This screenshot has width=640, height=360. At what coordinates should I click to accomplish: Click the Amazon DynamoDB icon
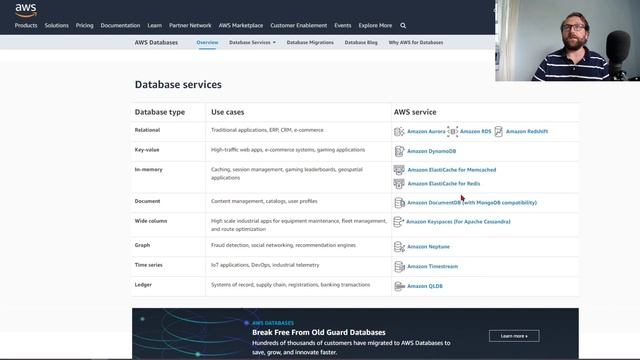(399, 151)
